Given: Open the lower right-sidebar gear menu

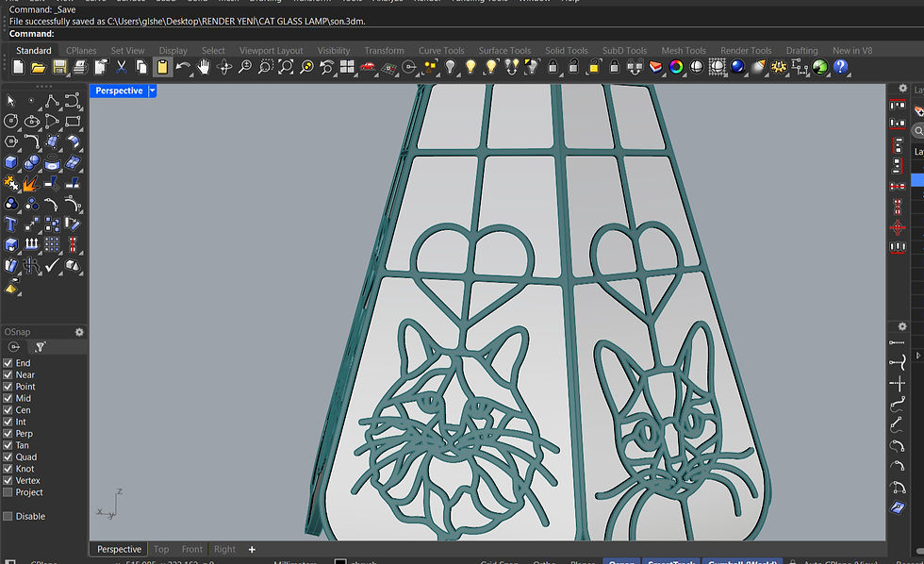Looking at the screenshot, I should [902, 326].
